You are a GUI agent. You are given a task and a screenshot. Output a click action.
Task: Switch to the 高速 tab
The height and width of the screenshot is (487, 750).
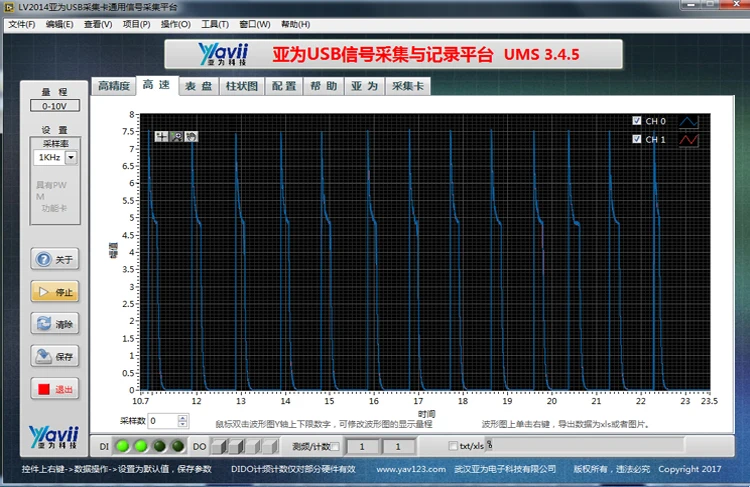pos(157,85)
